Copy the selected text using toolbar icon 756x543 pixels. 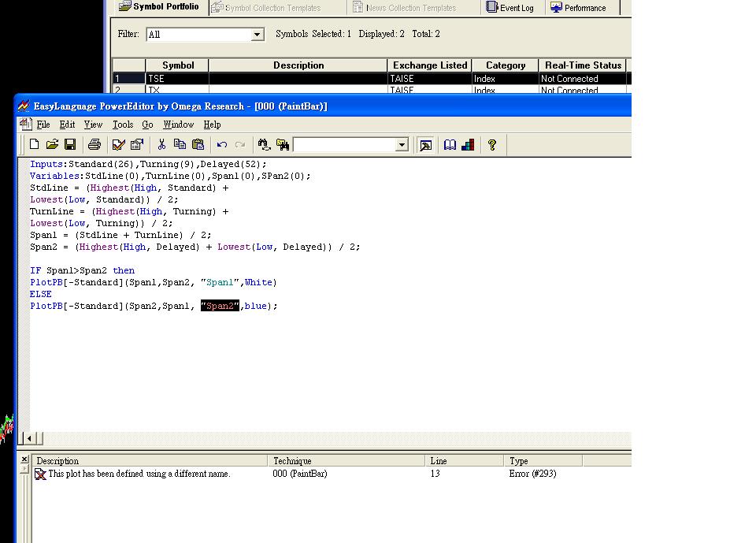[180, 144]
